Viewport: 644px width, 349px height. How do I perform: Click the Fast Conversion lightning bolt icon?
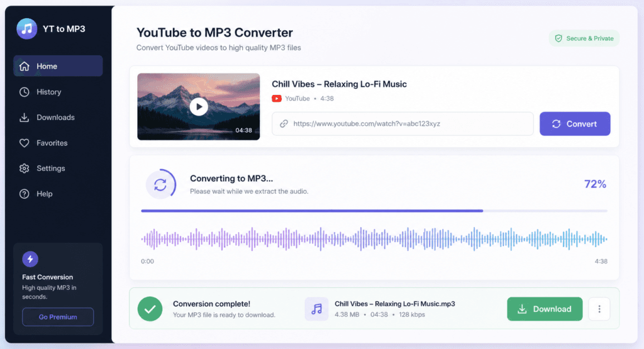(x=30, y=259)
